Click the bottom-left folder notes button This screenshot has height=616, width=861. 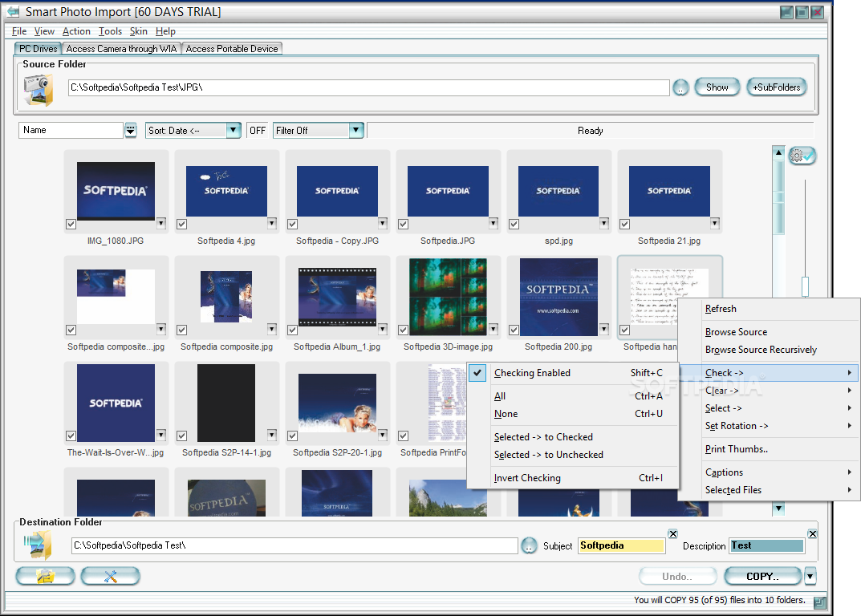(45, 576)
